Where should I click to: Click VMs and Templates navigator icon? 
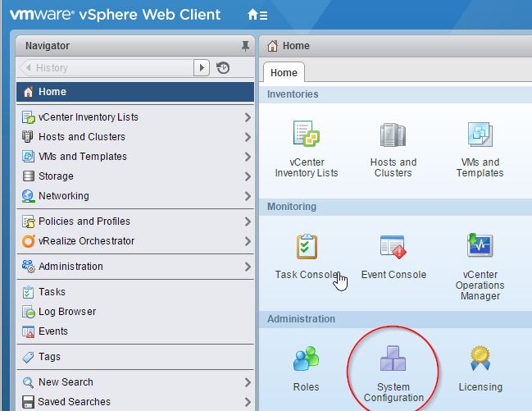[28, 156]
